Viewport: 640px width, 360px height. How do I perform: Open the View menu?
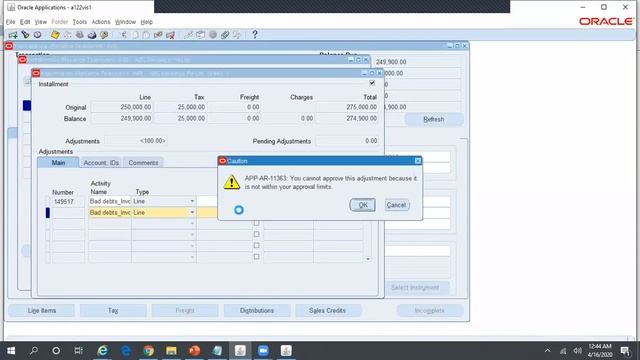(40, 22)
